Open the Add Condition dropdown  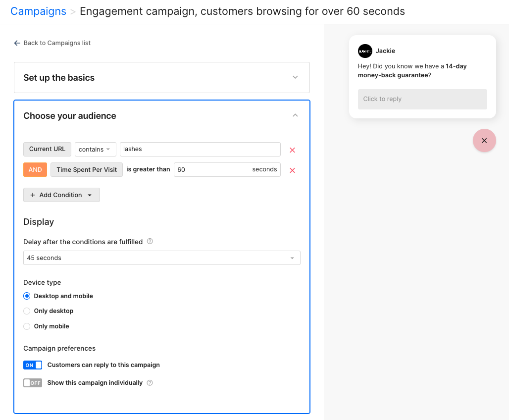(x=61, y=195)
